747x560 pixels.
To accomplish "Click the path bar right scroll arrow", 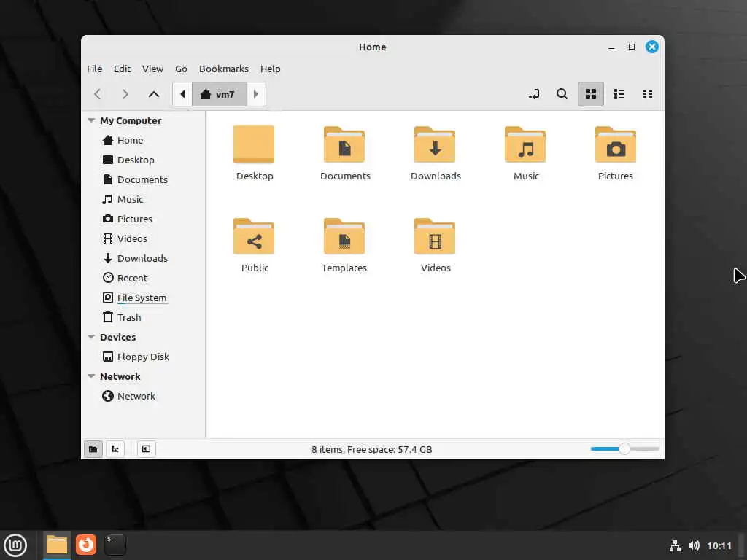I will tap(256, 94).
